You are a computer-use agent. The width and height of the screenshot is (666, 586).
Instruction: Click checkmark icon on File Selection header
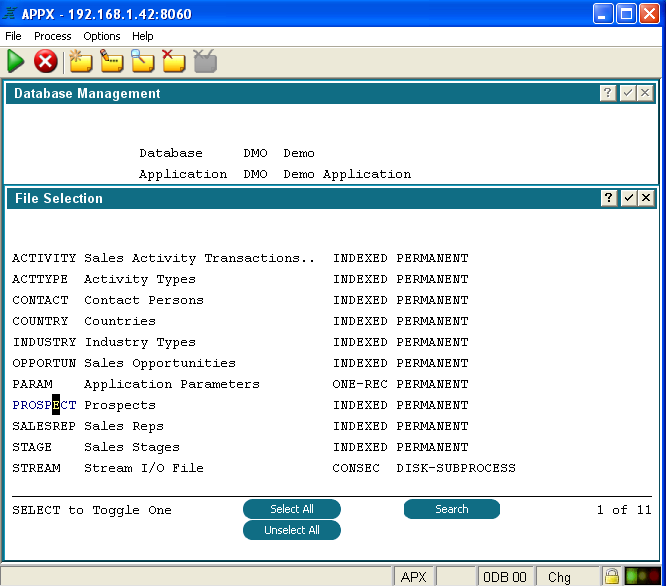tap(628, 198)
